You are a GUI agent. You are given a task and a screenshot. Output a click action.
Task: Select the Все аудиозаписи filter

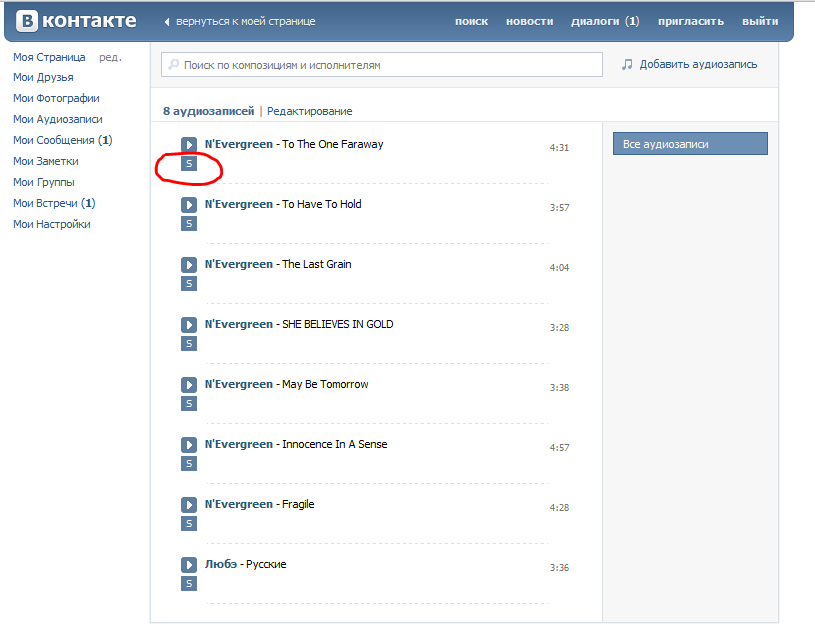click(689, 144)
